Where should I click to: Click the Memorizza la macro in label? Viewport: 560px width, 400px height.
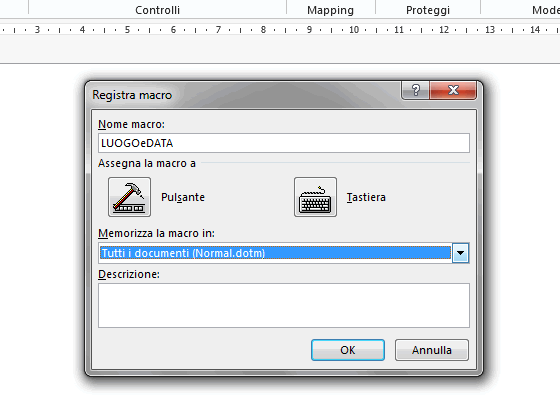[156, 233]
